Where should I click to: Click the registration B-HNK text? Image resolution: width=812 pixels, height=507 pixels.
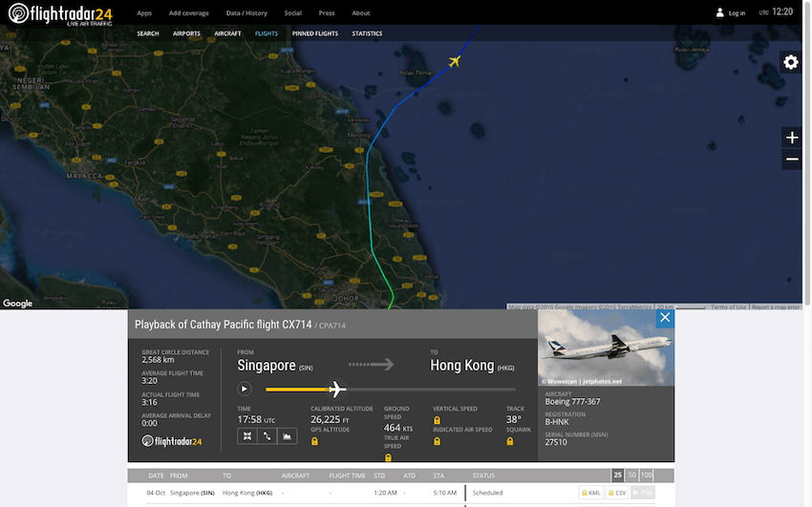(x=557, y=422)
